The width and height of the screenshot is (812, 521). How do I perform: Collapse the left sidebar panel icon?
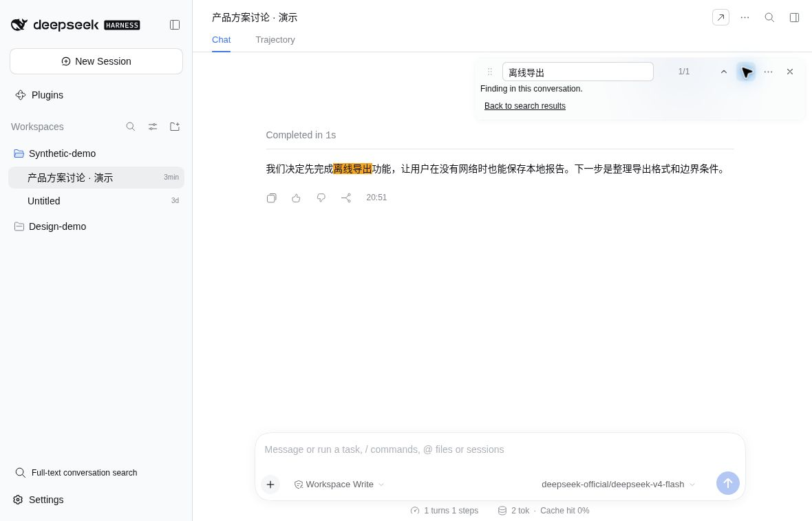(x=175, y=25)
